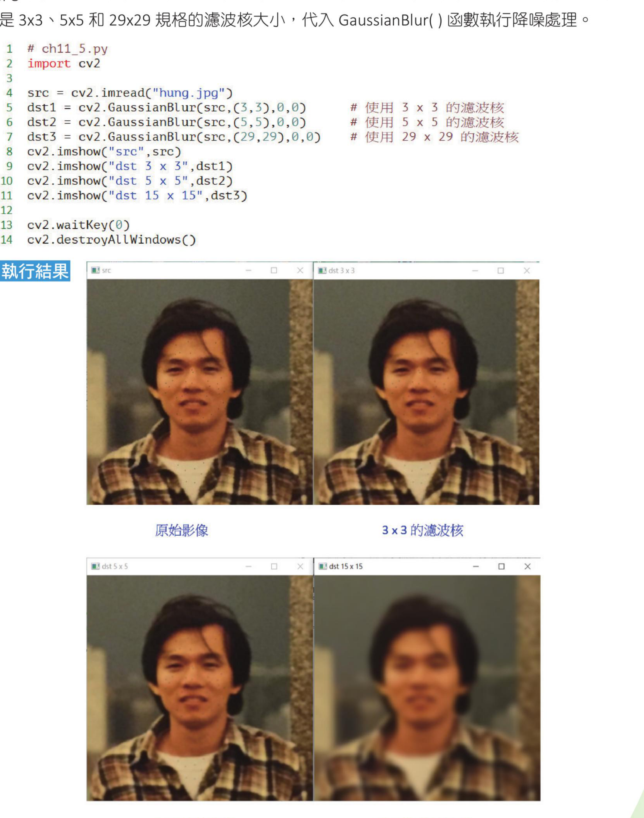Click the cv2.imread("hung.jpg") line

click(x=130, y=93)
